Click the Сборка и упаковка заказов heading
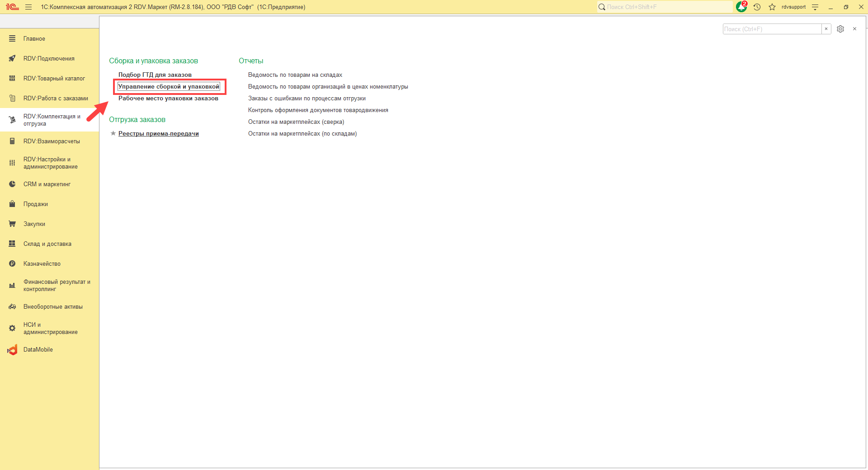 click(x=153, y=61)
